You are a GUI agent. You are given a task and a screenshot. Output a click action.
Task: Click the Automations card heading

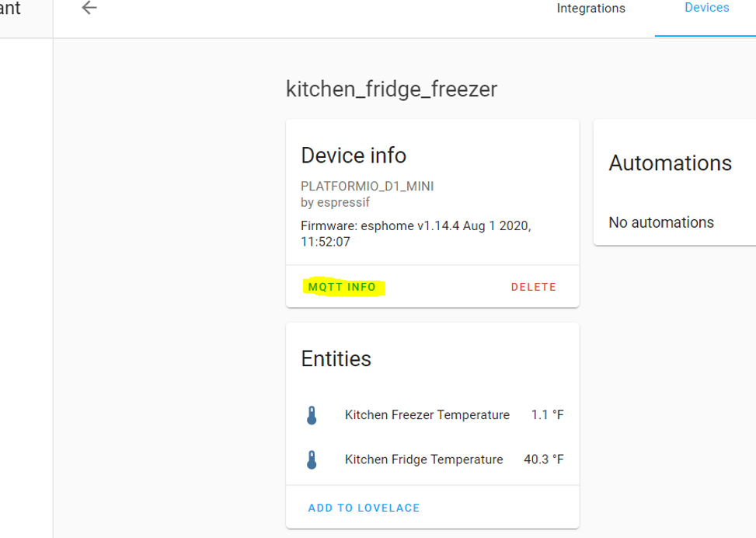click(671, 163)
